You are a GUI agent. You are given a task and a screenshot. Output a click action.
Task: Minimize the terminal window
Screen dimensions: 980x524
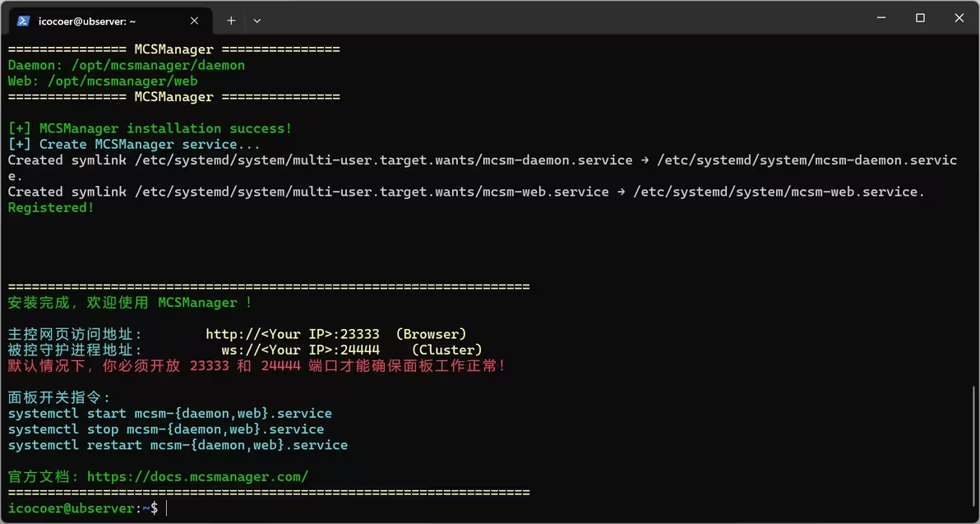click(882, 18)
